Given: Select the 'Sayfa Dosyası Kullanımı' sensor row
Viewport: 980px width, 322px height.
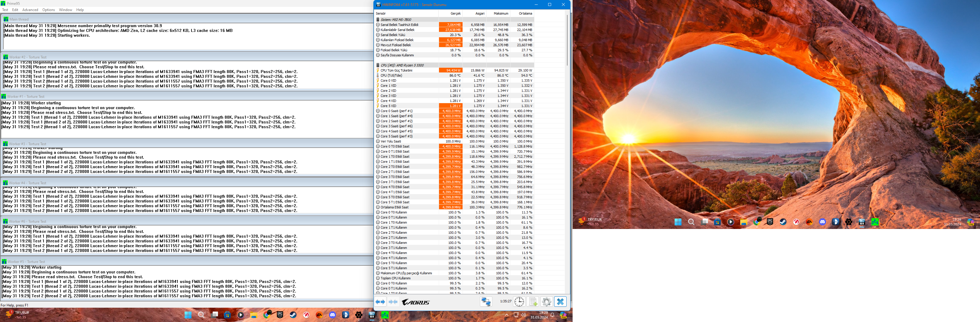Looking at the screenshot, I should pos(454,55).
